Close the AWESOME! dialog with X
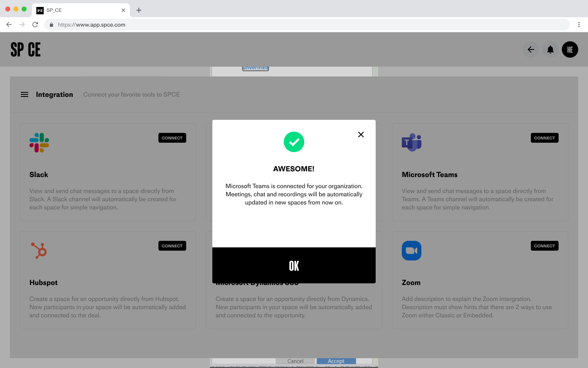The image size is (588, 368). pyautogui.click(x=361, y=135)
